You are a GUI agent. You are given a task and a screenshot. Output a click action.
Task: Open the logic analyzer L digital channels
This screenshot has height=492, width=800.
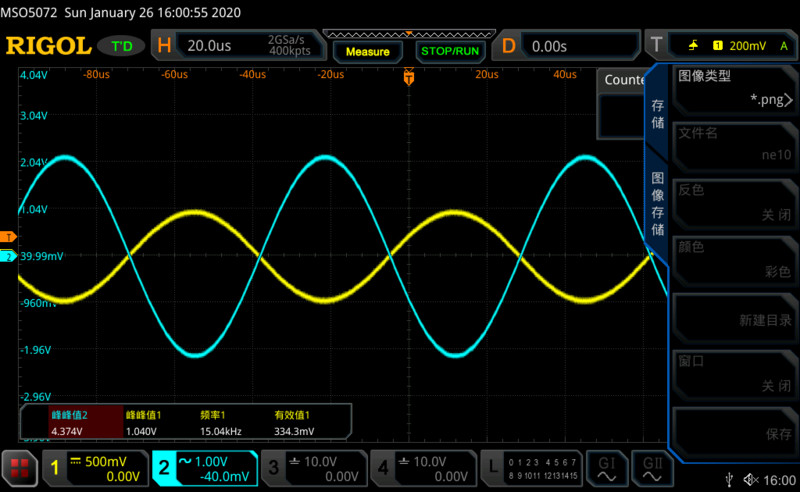pos(532,467)
